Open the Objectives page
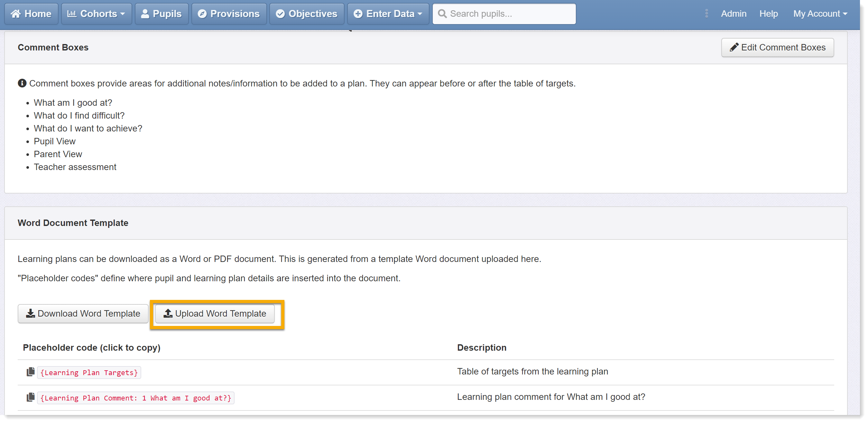Viewport: 868px width, 423px height. tap(307, 14)
